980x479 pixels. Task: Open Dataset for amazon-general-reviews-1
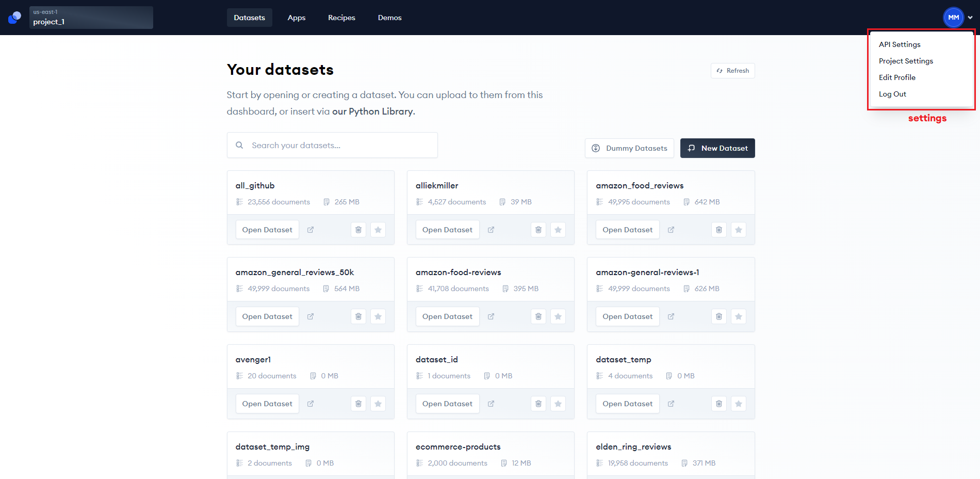tap(628, 316)
